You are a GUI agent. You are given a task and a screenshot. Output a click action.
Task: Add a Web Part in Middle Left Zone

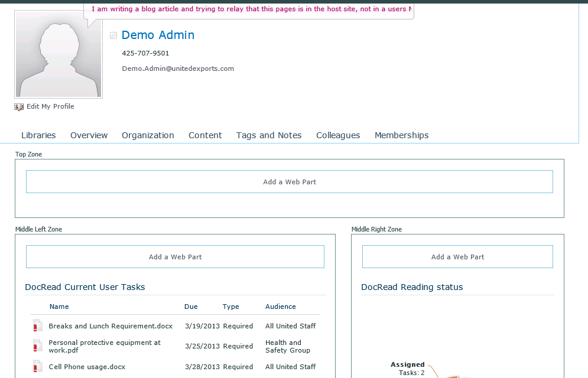pos(175,257)
